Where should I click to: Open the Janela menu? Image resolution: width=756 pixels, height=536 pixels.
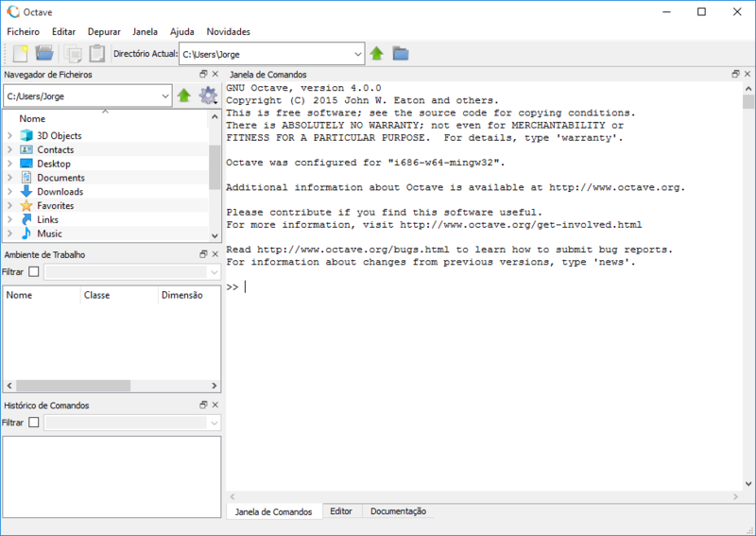coord(145,31)
